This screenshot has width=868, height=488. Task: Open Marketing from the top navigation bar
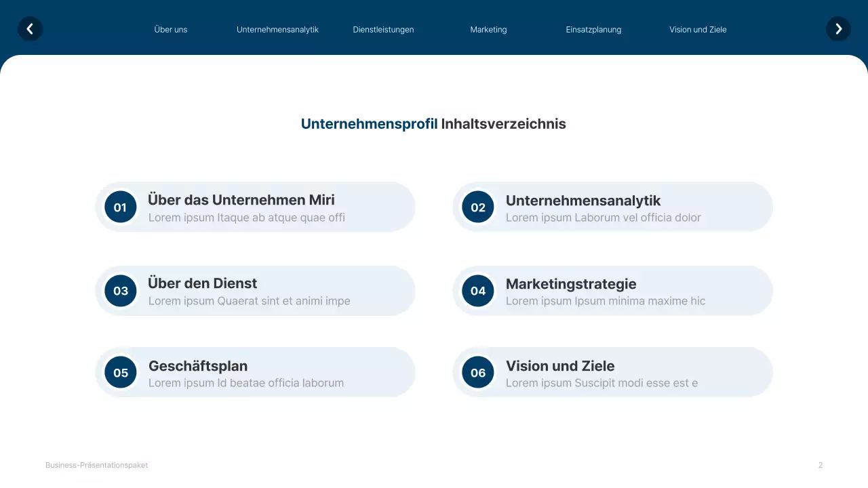pyautogui.click(x=488, y=29)
